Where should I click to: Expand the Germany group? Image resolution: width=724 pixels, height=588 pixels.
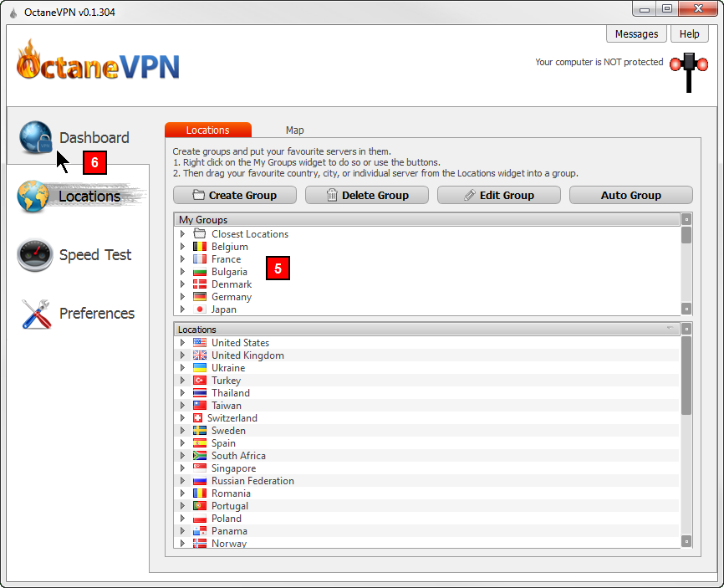[x=182, y=297]
